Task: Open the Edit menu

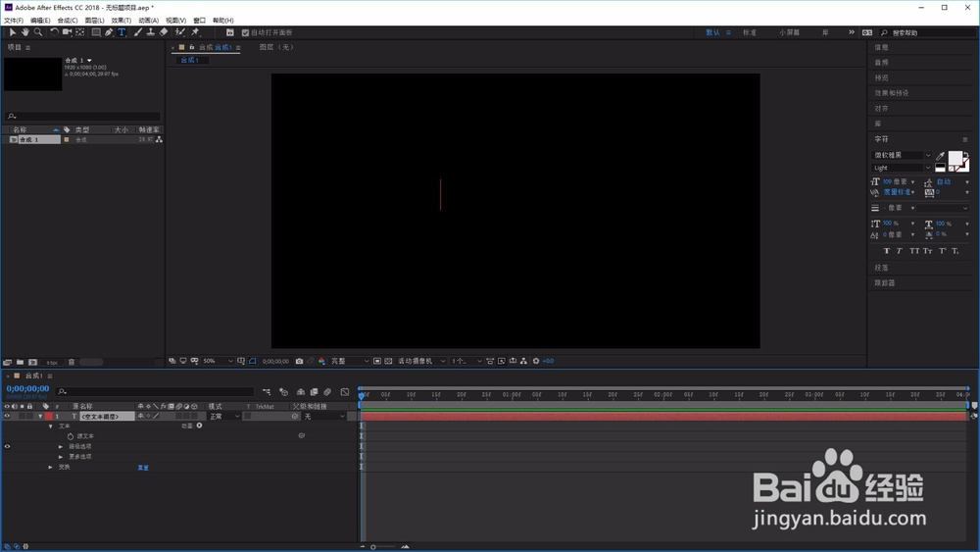Action: 40,20
